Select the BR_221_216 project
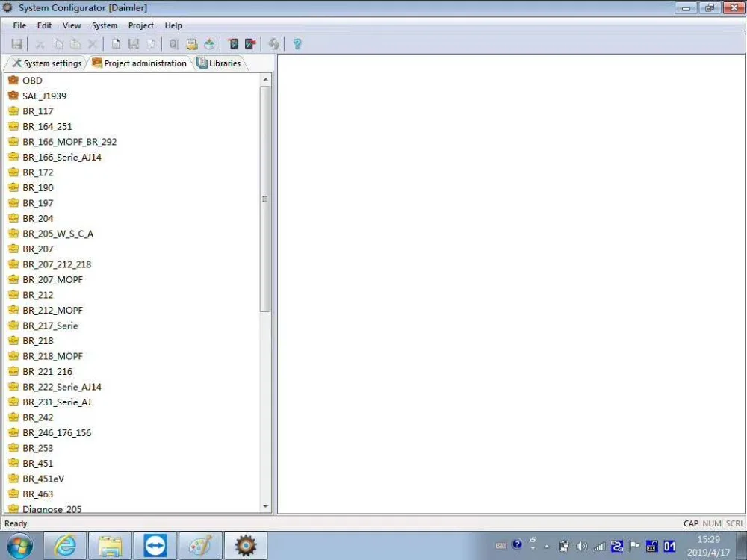The width and height of the screenshot is (747, 560). tap(48, 371)
